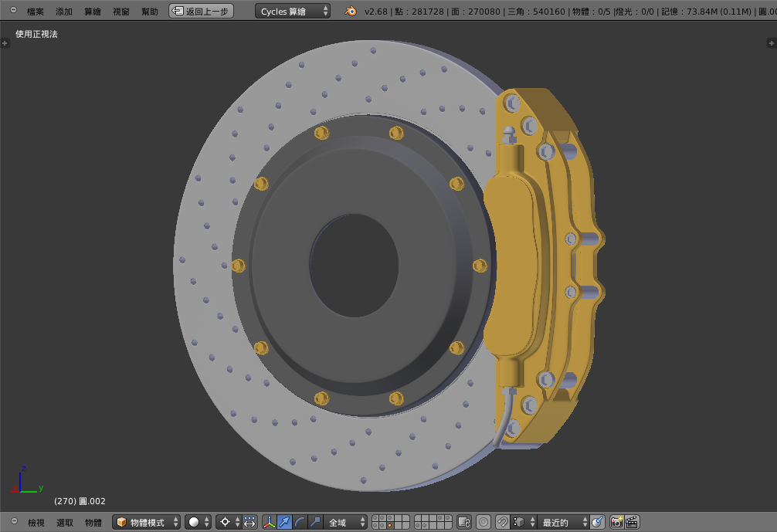The image size is (777, 532).
Task: Click the 返回上一步 button
Action: [x=201, y=11]
